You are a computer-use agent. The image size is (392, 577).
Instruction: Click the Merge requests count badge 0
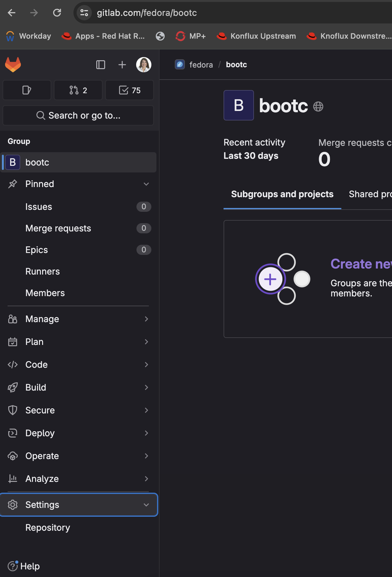(144, 228)
